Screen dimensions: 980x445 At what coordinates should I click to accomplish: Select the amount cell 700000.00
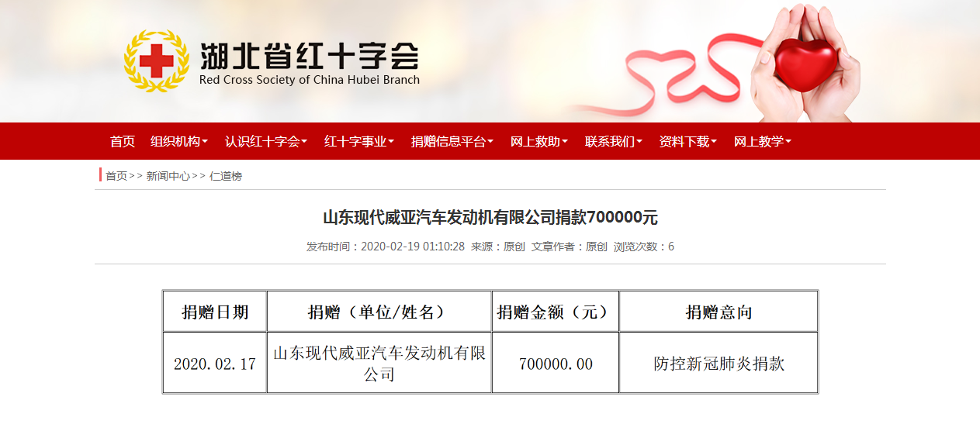tap(556, 364)
